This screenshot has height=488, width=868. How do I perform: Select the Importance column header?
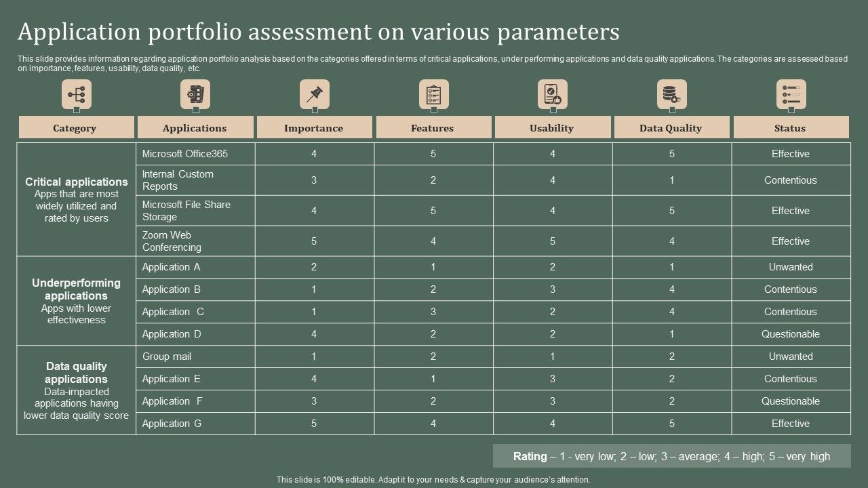(x=314, y=127)
